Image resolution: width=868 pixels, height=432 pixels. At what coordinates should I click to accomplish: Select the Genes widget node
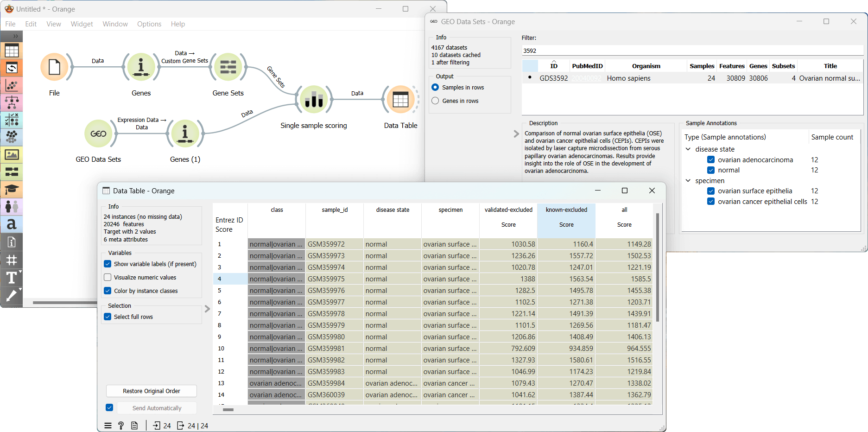pos(141,67)
